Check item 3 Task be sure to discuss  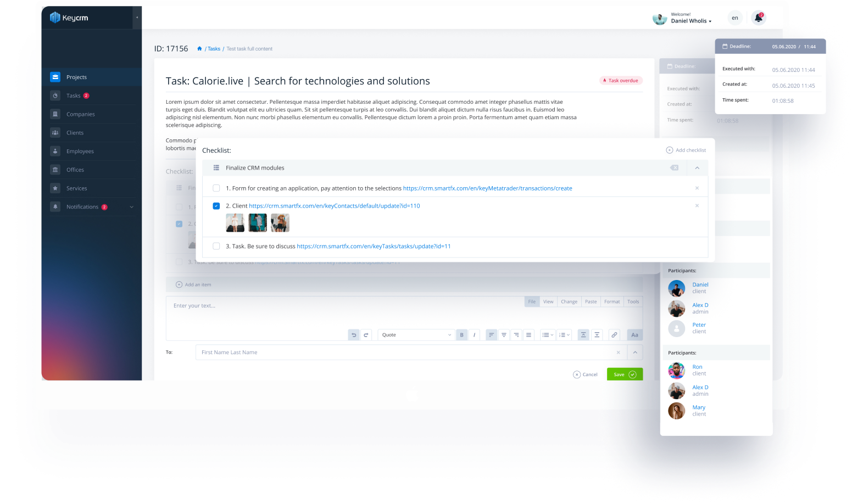[216, 247]
